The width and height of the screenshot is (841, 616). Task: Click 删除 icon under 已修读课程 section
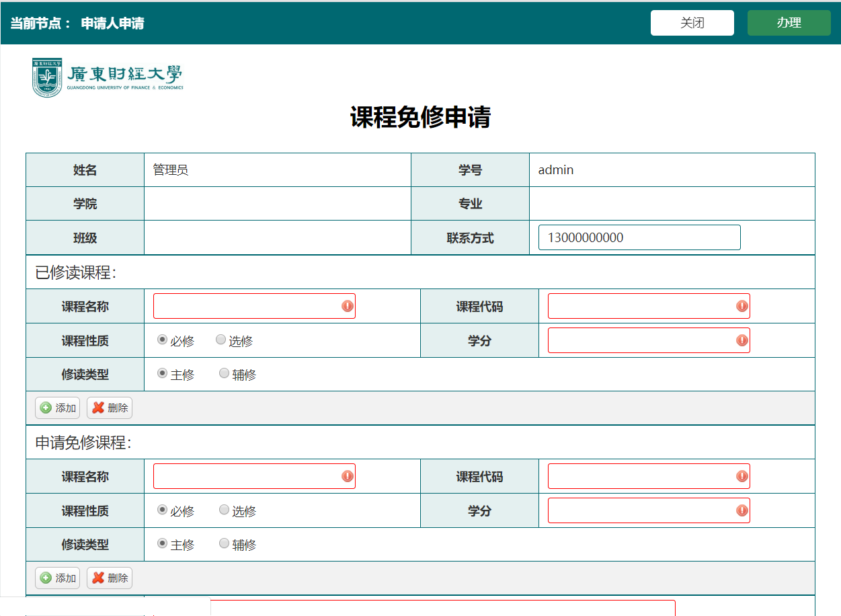click(x=98, y=408)
